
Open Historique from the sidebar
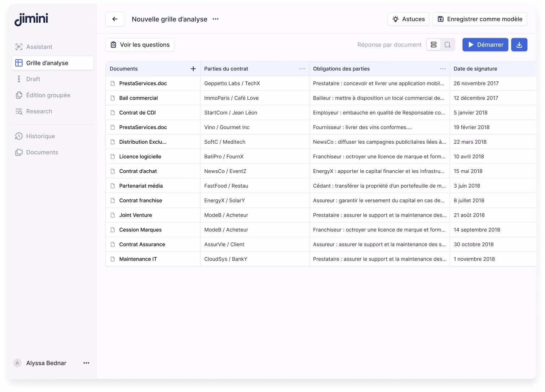pyautogui.click(x=18, y=136)
